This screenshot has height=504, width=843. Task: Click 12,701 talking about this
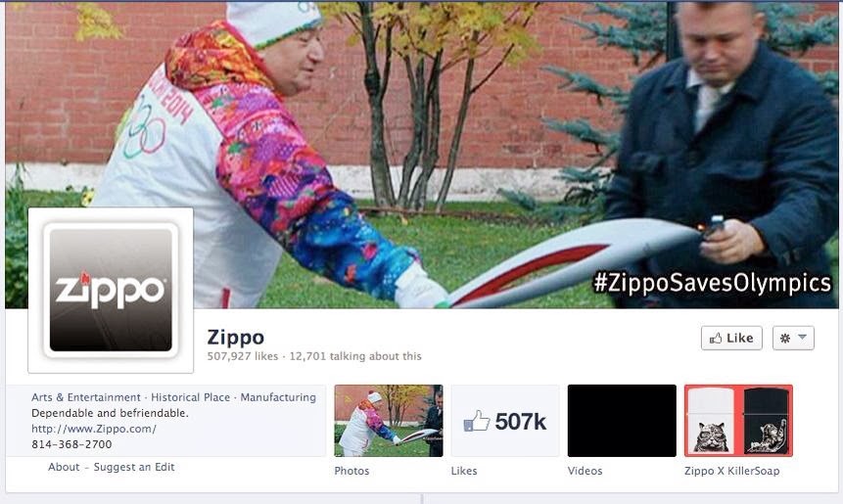355,356
